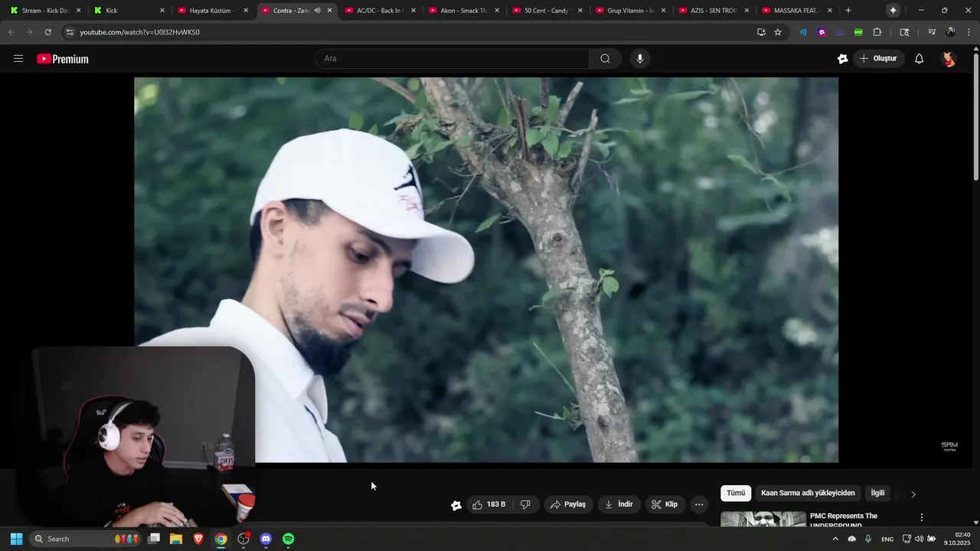Image resolution: width=980 pixels, height=551 pixels.
Task: Toggle microphone icon in system tray
Action: tap(868, 539)
